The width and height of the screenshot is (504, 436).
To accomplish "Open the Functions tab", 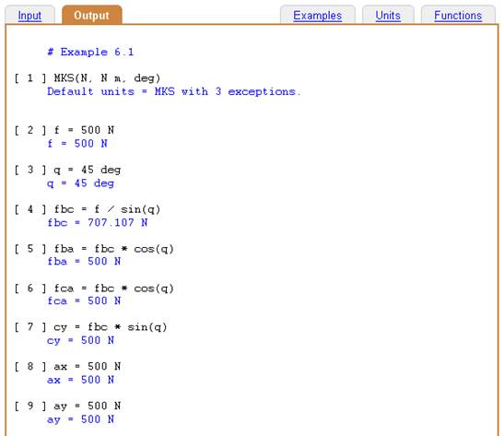I will point(458,16).
